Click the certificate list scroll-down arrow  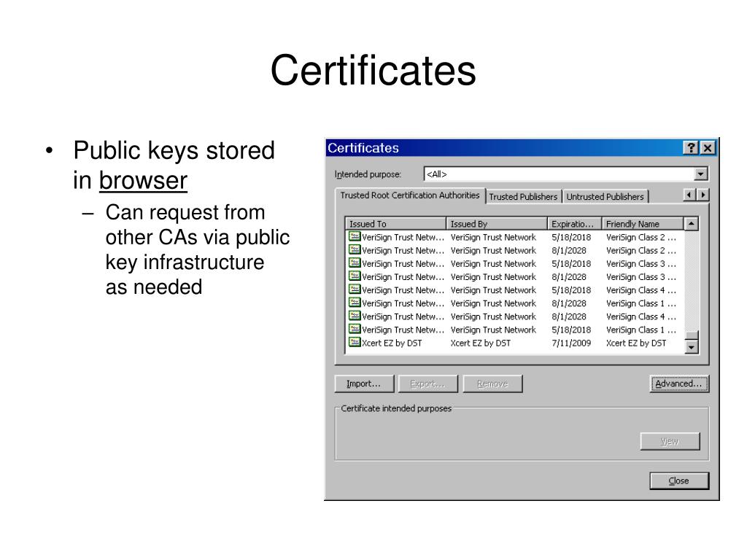point(692,348)
